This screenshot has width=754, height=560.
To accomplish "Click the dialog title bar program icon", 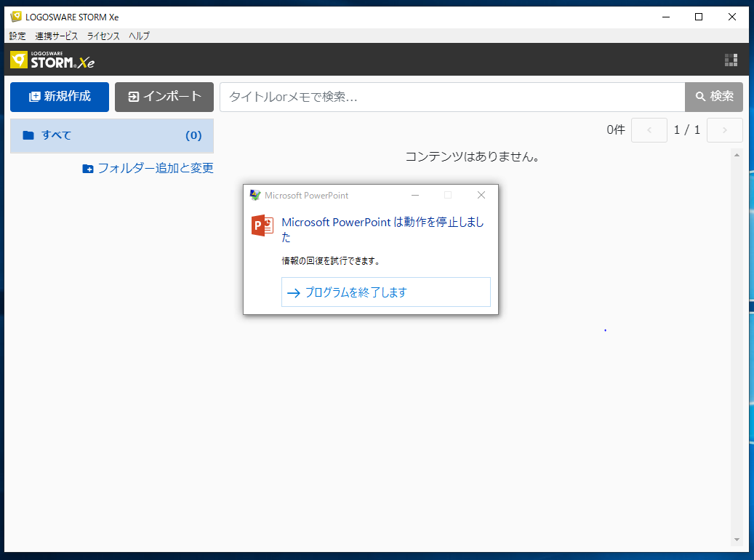I will click(x=255, y=195).
